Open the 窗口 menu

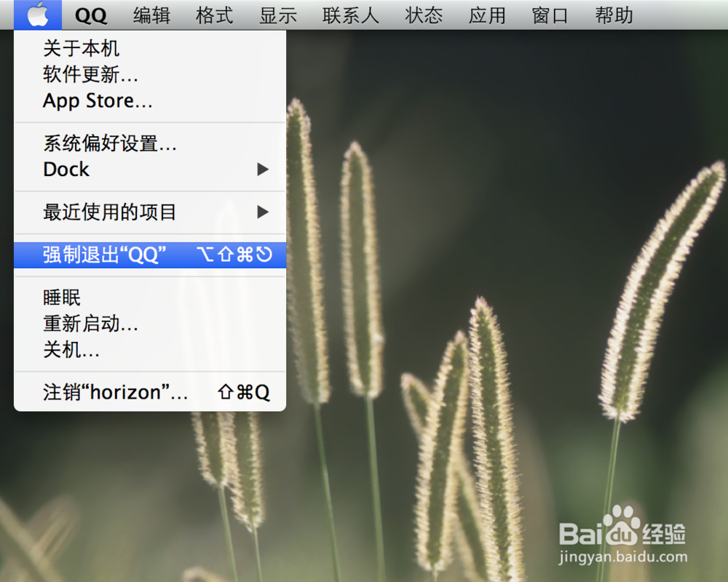(550, 15)
